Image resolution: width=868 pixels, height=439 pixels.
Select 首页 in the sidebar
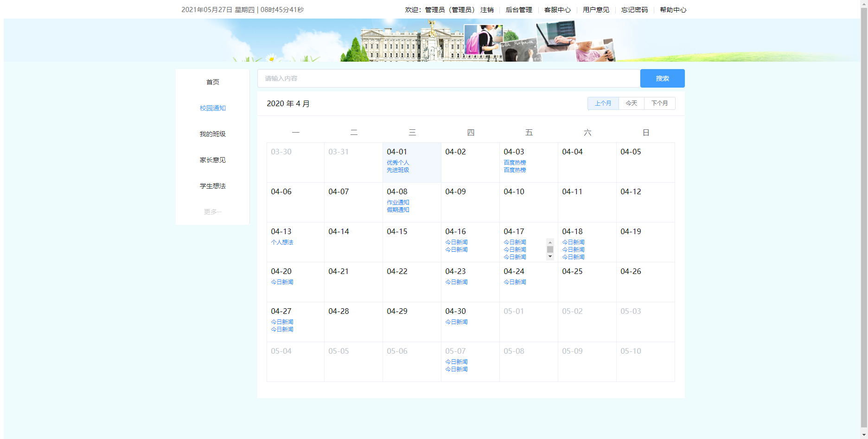(x=212, y=82)
